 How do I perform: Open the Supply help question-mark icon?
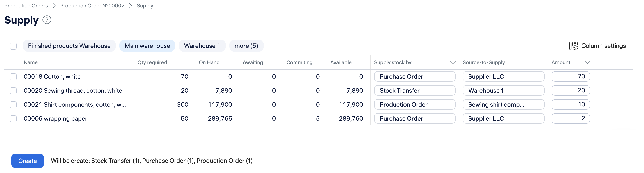tap(47, 20)
